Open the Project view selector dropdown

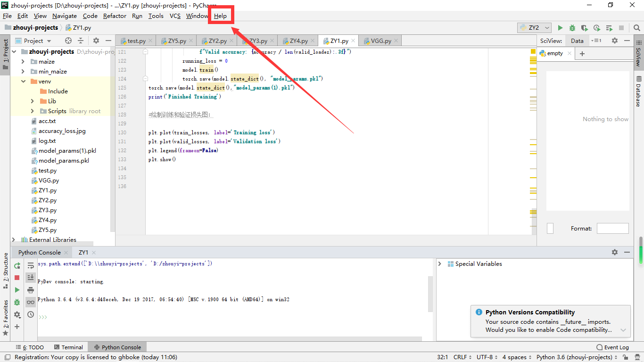tap(33, 41)
